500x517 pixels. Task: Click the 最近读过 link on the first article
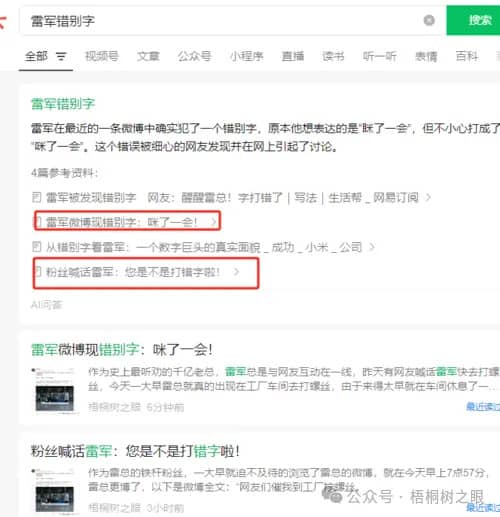click(x=483, y=406)
